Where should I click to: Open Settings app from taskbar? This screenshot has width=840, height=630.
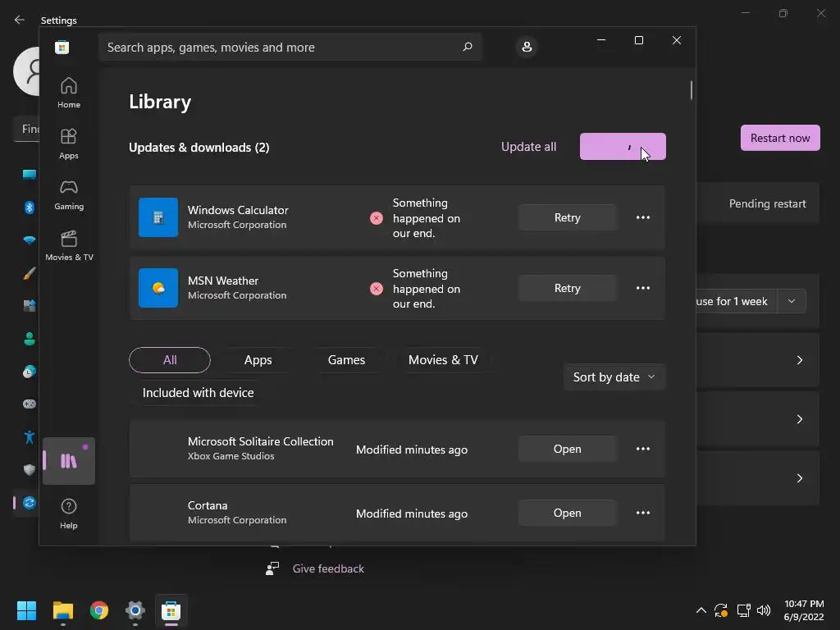(x=135, y=610)
